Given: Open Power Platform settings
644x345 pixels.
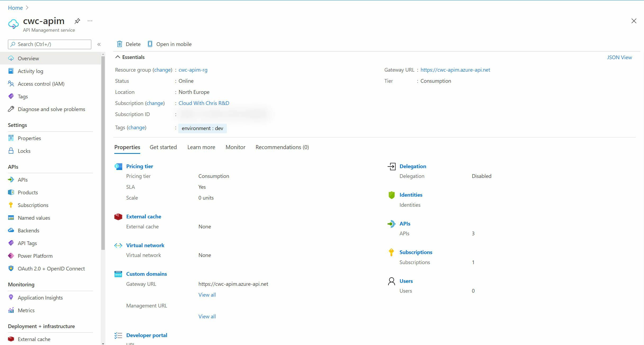Looking at the screenshot, I should (35, 256).
